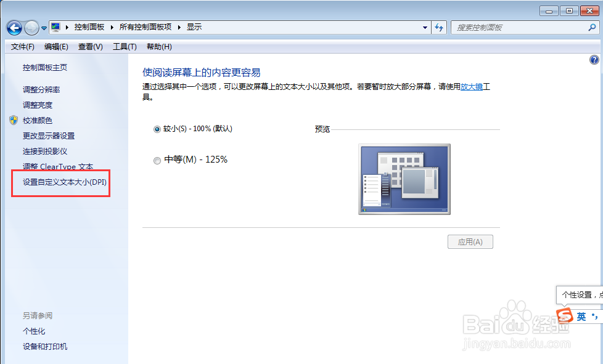Click the display icon in the address bar
Screen dimensions: 603x364
pos(54,27)
